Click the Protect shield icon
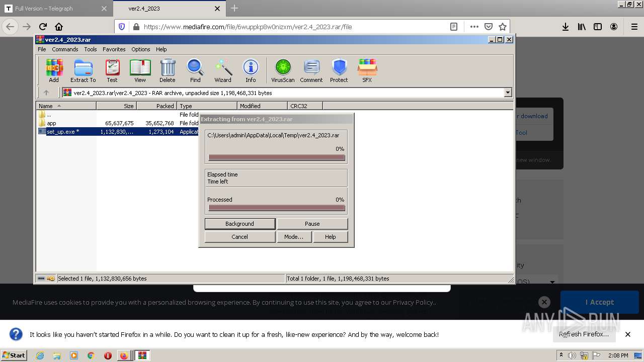Viewport: 644px width, 362px height. click(339, 70)
